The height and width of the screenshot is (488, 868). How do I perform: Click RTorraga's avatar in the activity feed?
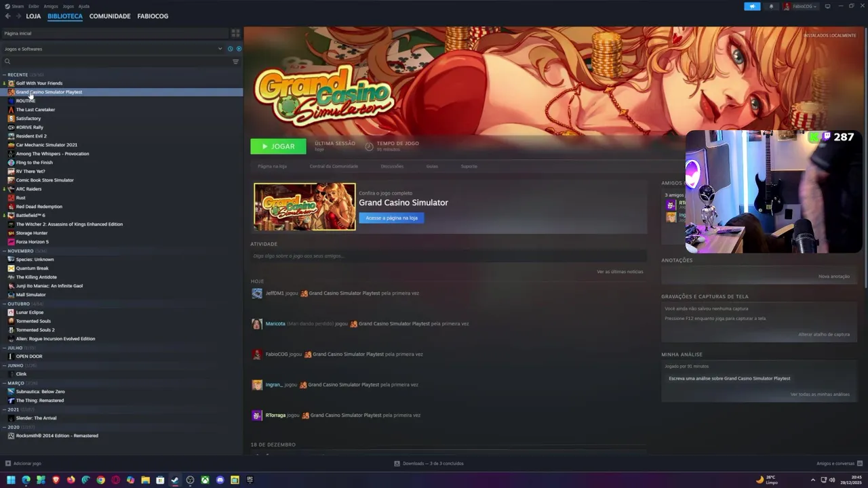tap(257, 415)
